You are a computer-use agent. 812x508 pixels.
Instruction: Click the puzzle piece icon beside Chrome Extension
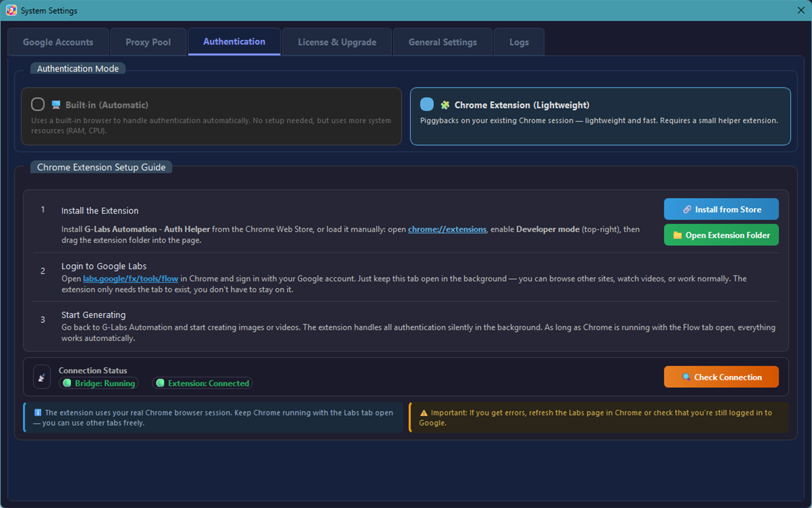(x=445, y=105)
